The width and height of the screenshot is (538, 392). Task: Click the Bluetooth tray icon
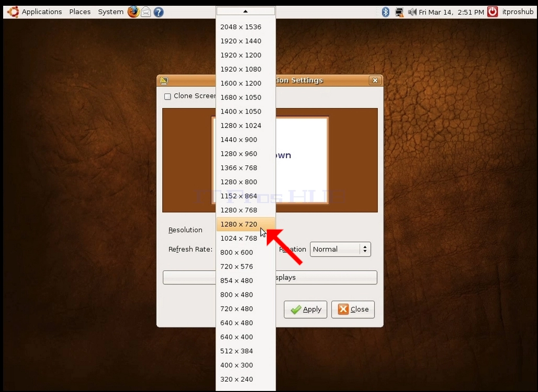(x=386, y=12)
